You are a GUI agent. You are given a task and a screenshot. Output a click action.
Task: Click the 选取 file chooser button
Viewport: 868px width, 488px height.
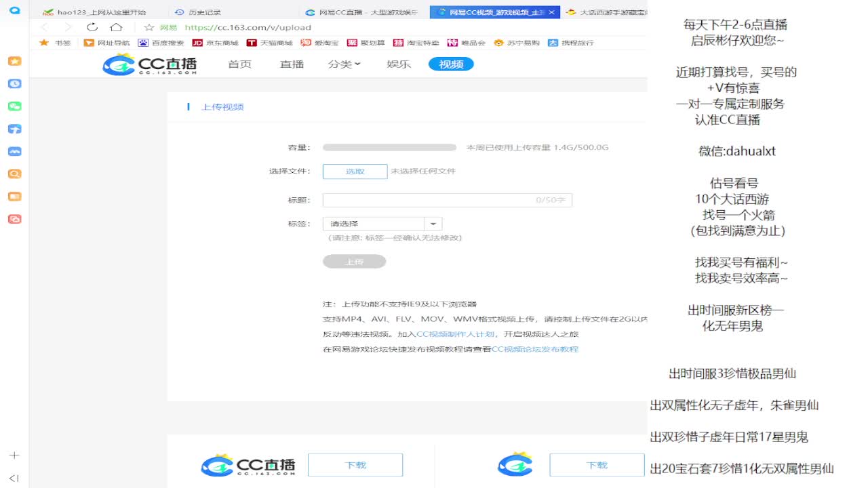click(355, 171)
